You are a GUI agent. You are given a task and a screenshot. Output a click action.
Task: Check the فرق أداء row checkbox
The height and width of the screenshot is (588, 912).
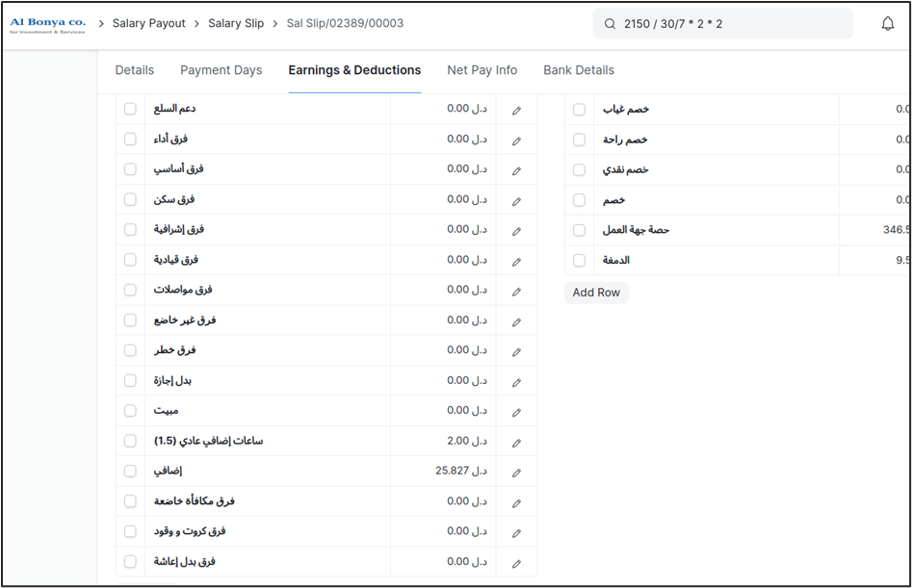130,140
